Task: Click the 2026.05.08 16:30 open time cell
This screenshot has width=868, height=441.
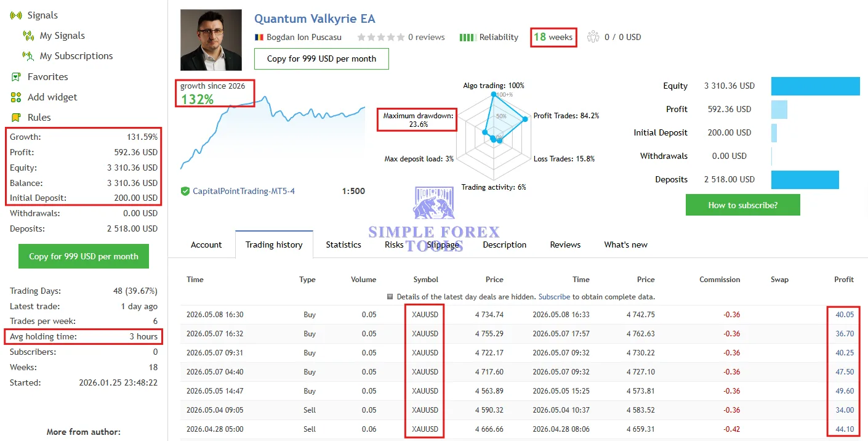Action: (215, 315)
